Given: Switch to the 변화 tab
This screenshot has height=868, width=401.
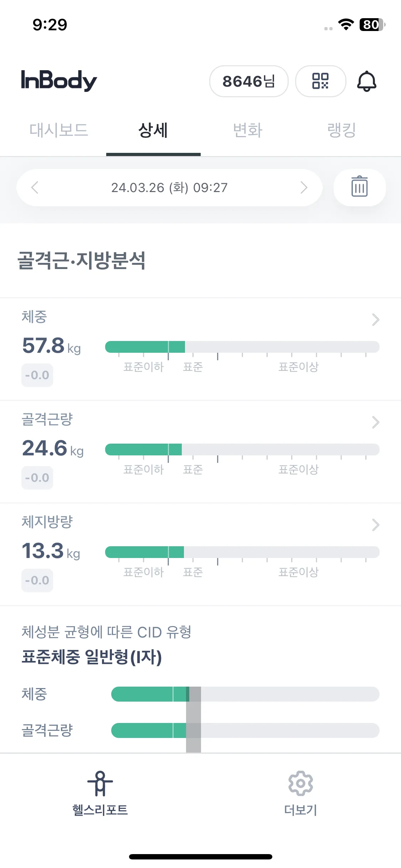Looking at the screenshot, I should [x=248, y=130].
